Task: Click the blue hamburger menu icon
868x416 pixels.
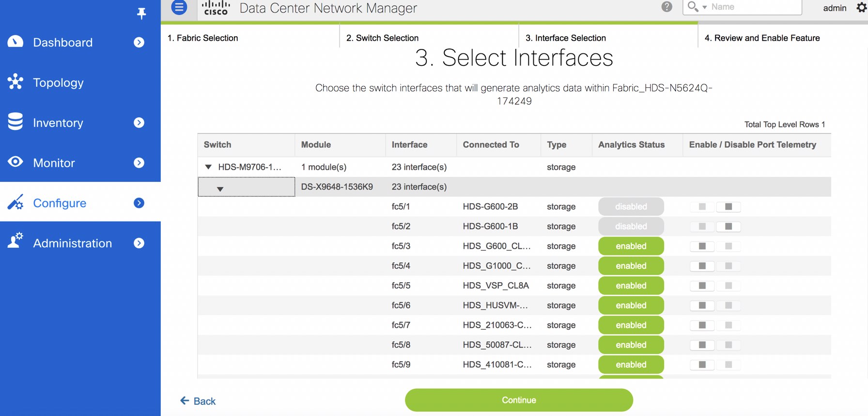Action: [x=179, y=7]
